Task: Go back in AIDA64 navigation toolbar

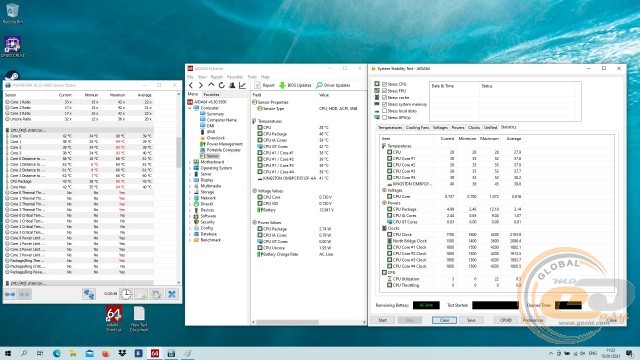Action: (191, 85)
